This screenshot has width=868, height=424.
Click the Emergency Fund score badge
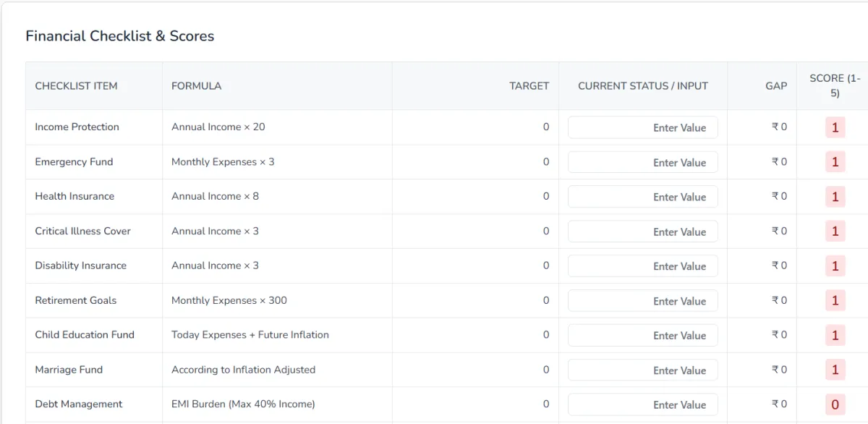pos(835,162)
